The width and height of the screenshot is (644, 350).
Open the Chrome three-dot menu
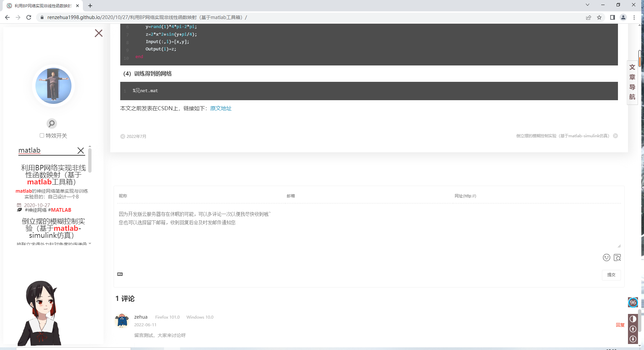634,17
